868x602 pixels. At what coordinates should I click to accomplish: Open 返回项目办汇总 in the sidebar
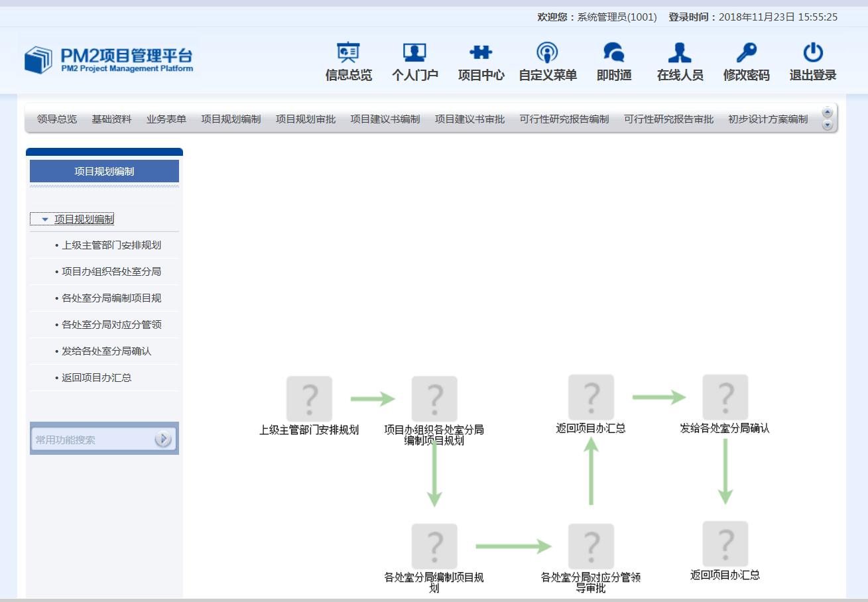click(x=96, y=378)
